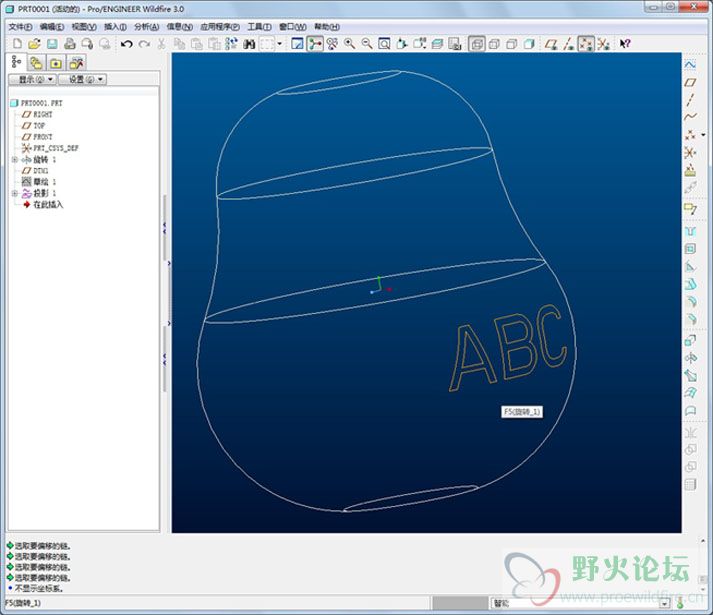Switch to hidden line display mode
Screen dimensions: 713x615
tap(494, 44)
